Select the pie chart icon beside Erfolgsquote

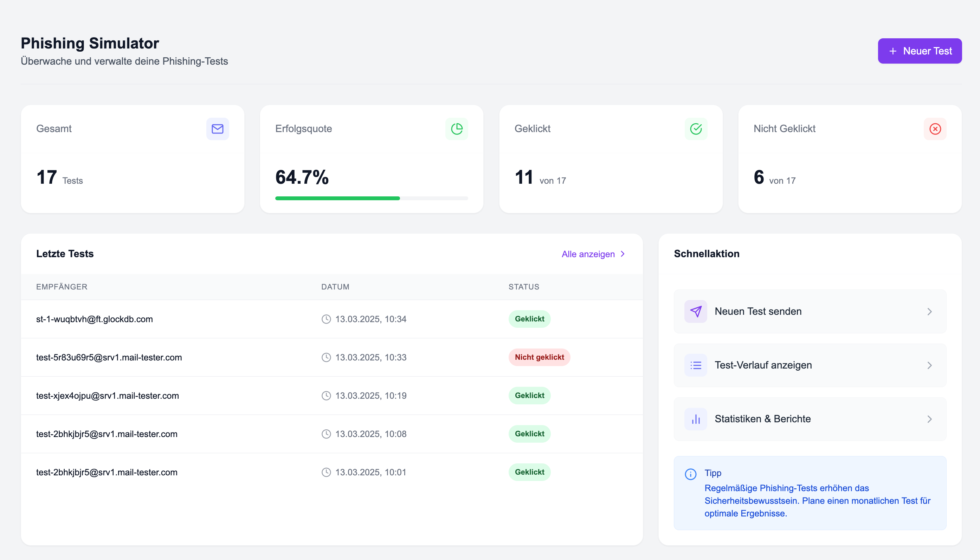457,129
